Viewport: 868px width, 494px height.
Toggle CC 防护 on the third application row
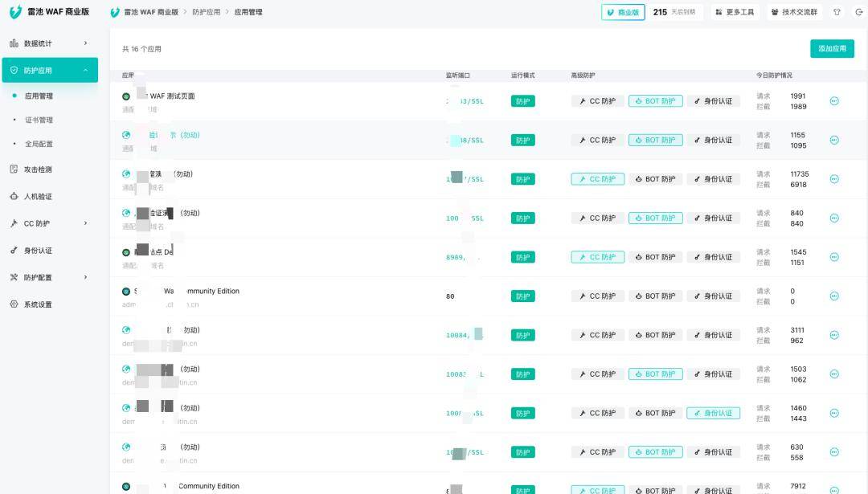tap(597, 178)
